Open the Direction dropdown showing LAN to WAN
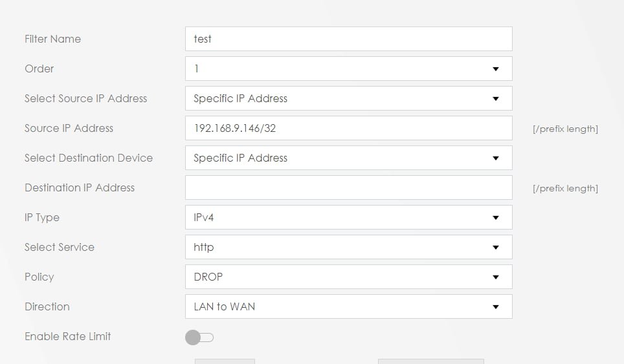The width and height of the screenshot is (624, 364). (349, 306)
